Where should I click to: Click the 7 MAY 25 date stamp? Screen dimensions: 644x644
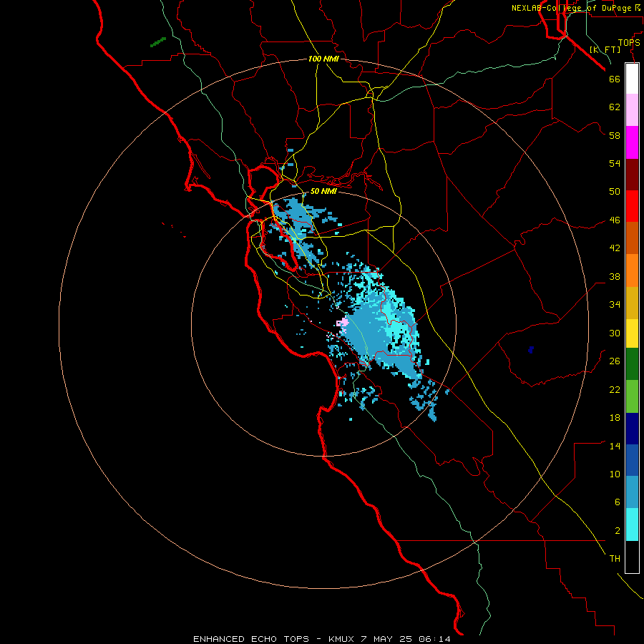coord(388,639)
